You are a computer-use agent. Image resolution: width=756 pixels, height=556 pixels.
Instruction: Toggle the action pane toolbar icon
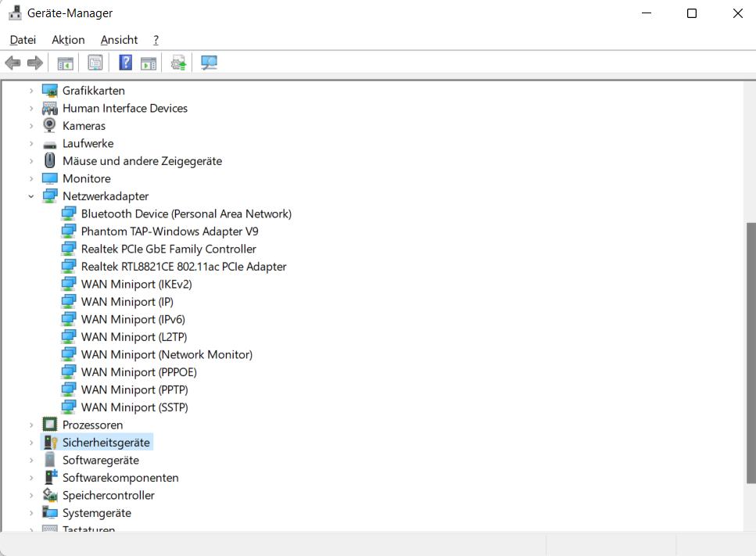click(149, 63)
